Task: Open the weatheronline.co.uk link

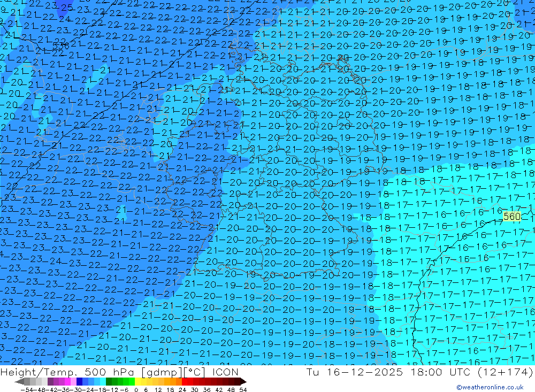Action: [490, 387]
